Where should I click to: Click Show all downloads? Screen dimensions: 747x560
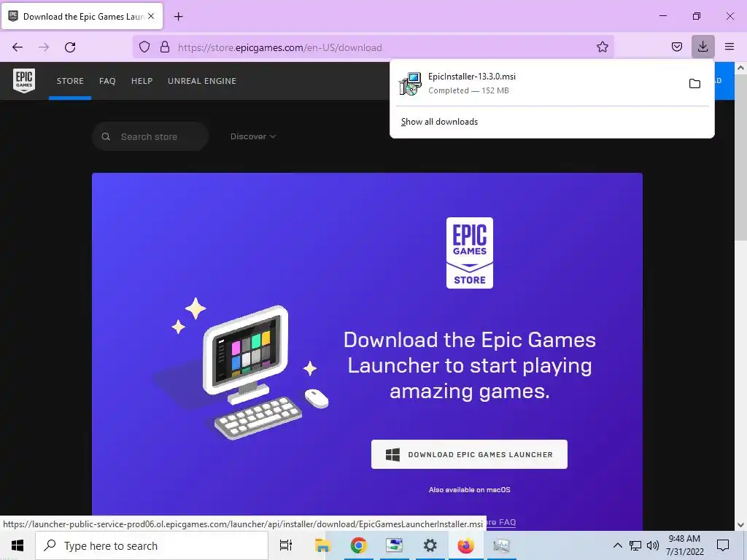[439, 122]
